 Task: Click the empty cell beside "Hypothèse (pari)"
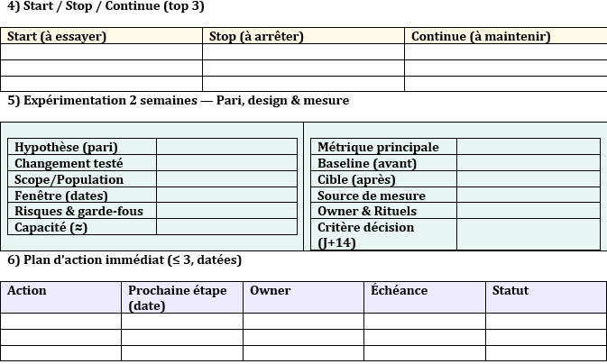pos(226,147)
